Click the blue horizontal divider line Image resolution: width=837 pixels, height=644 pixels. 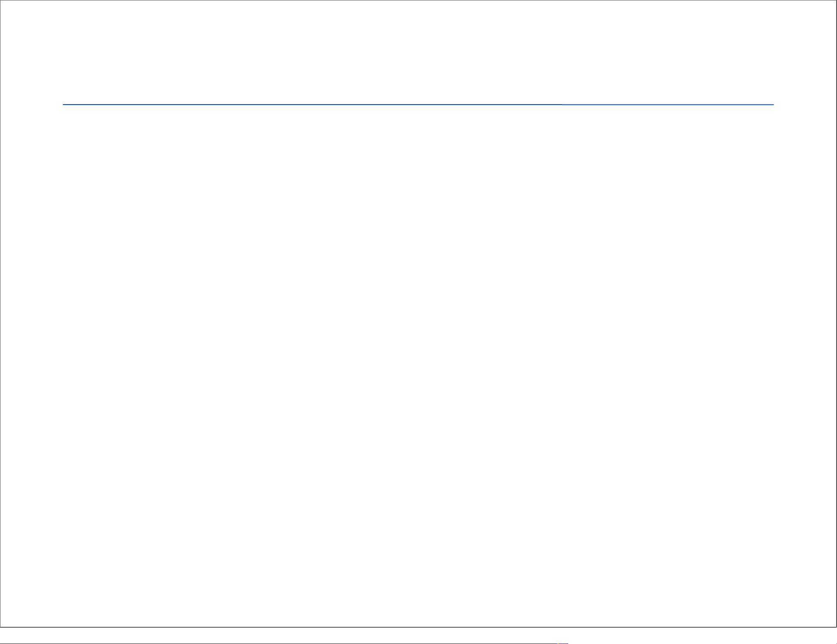(286, 105)
